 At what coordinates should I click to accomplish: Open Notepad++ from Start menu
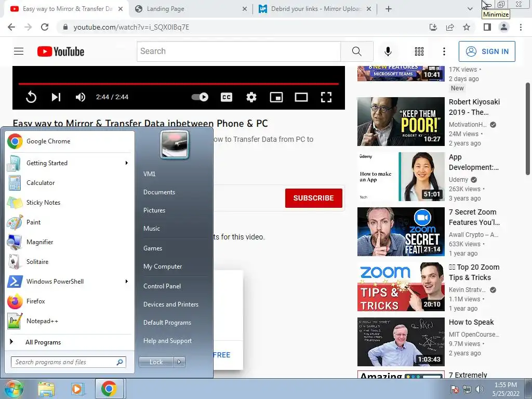[69, 321]
